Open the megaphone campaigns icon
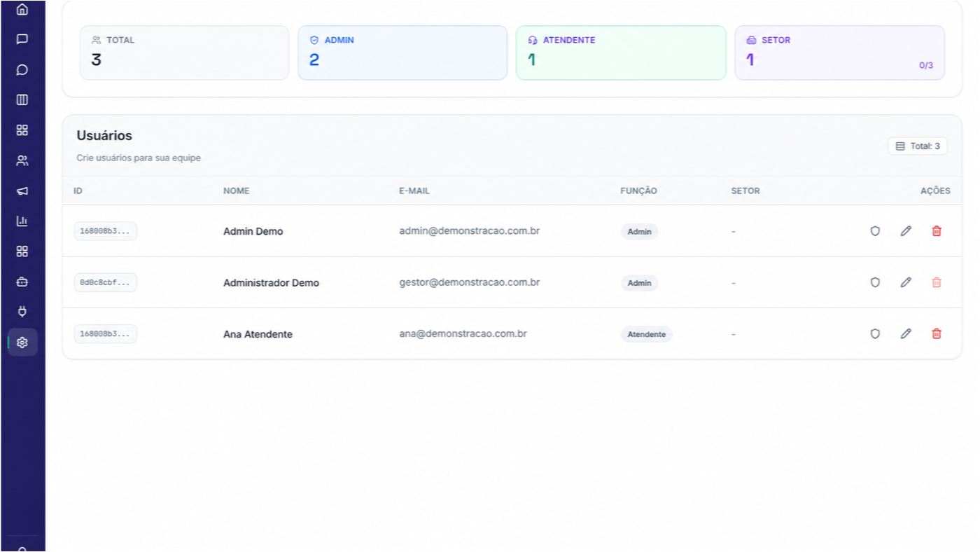 click(22, 191)
